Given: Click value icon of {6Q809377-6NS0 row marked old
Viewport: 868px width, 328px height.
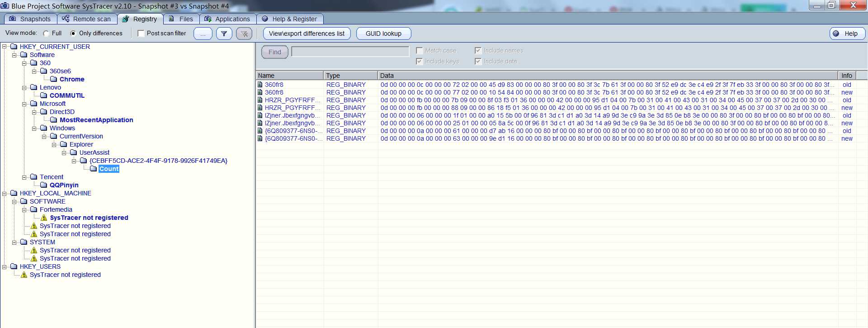Looking at the screenshot, I should click(260, 131).
